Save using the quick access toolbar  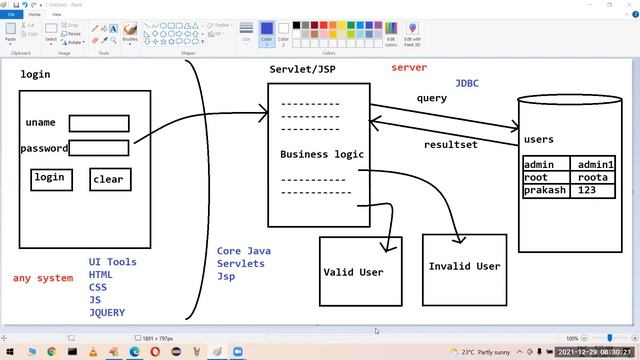(16, 5)
